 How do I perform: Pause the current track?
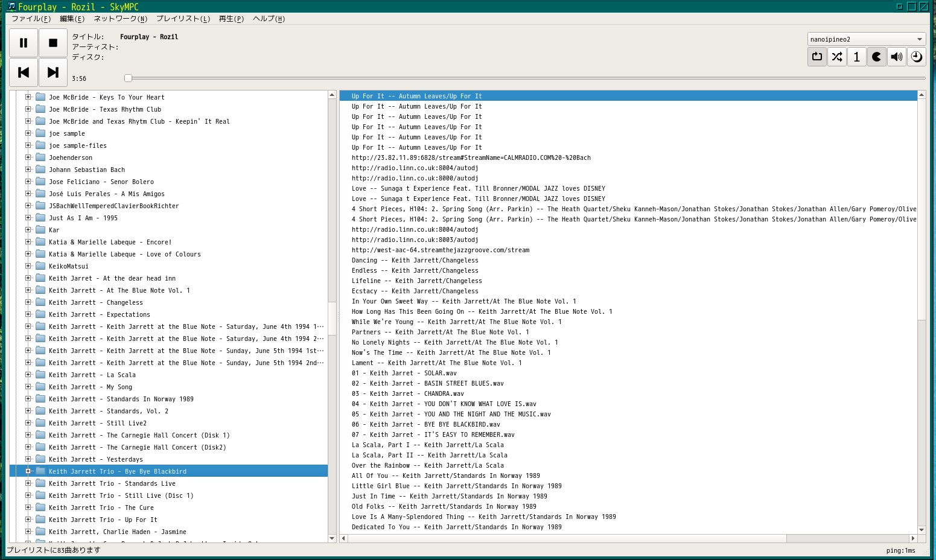click(x=24, y=43)
